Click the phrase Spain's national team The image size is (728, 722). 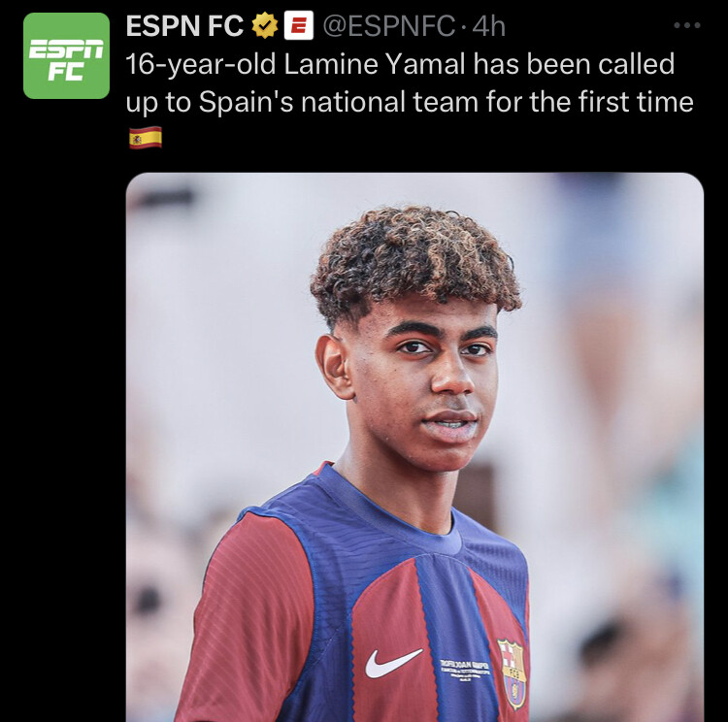pyautogui.click(x=339, y=102)
